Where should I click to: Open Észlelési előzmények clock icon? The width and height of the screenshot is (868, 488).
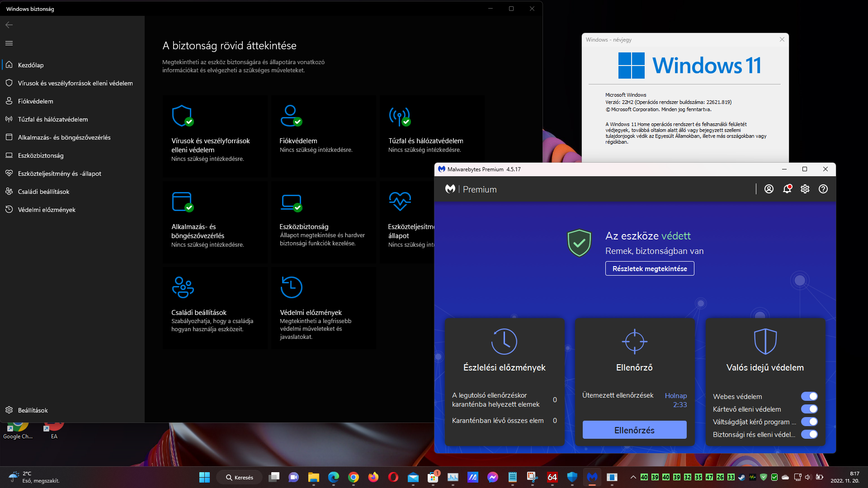[x=504, y=341]
